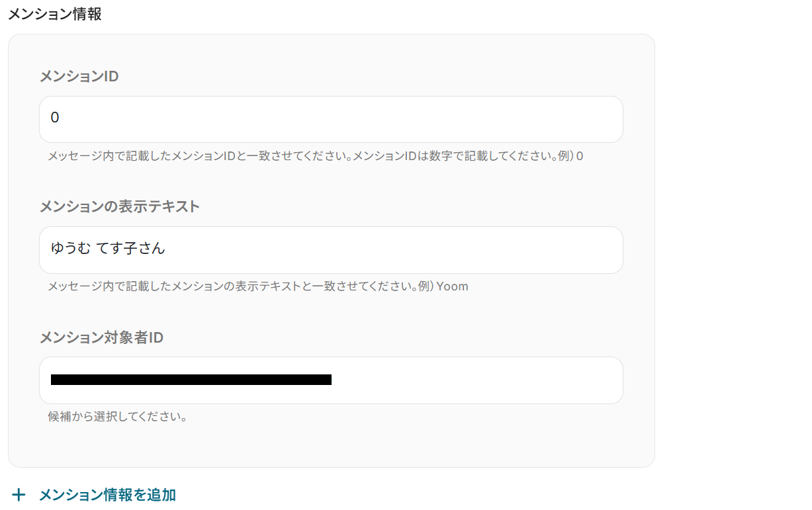
Task: Click the plus icon beside メンション情報を追加
Action: (x=19, y=495)
